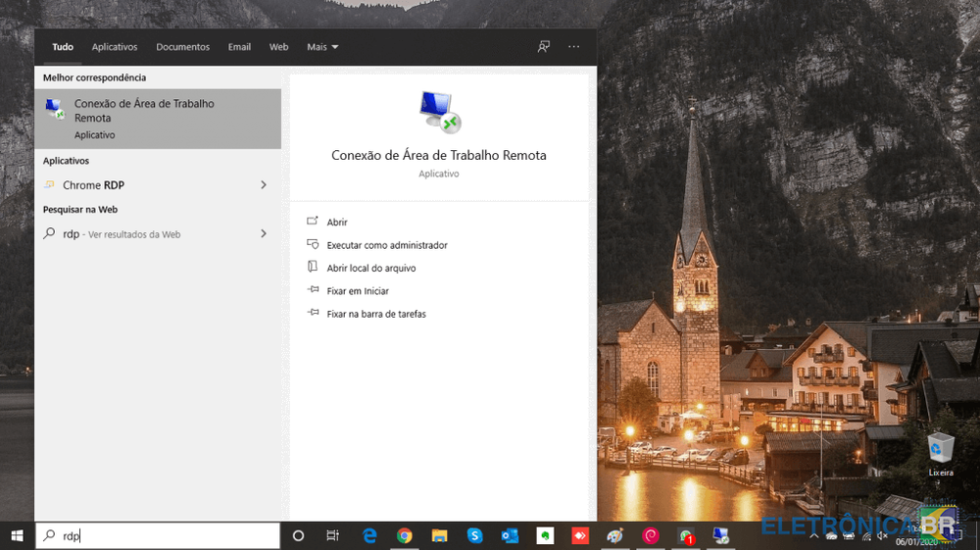
Task: Open Task View on taskbar
Action: point(333,535)
